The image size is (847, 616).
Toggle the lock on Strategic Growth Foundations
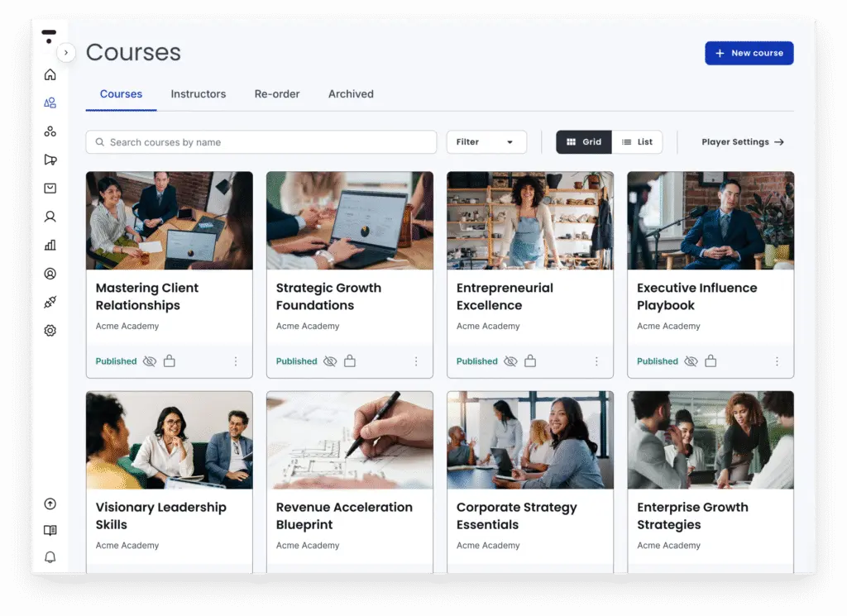click(x=349, y=361)
